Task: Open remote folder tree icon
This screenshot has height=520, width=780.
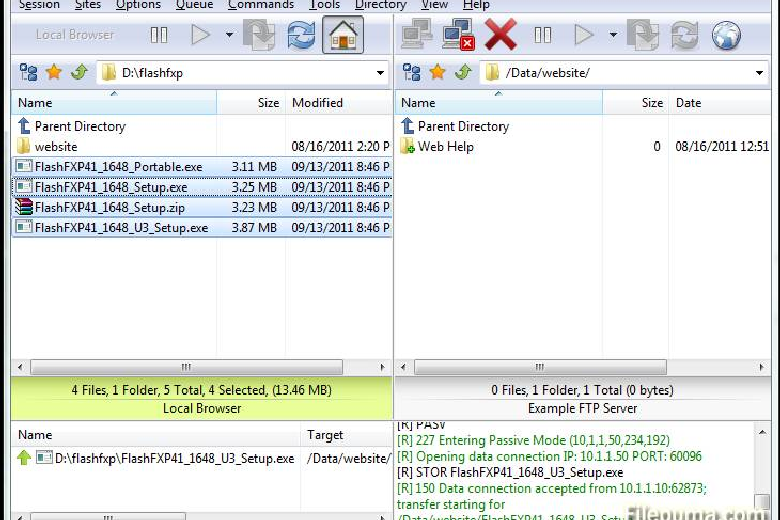Action: coord(412,73)
